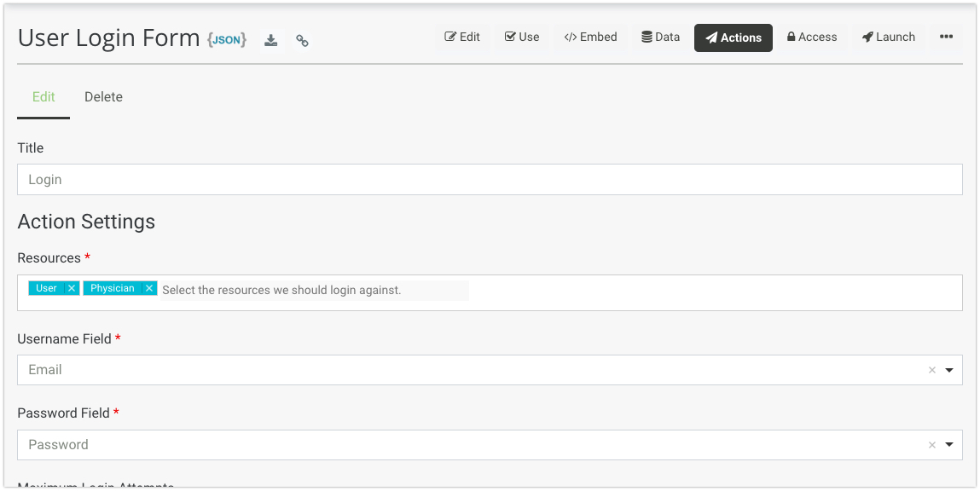980x491 pixels.
Task: Open the Access permissions page
Action: coord(811,38)
